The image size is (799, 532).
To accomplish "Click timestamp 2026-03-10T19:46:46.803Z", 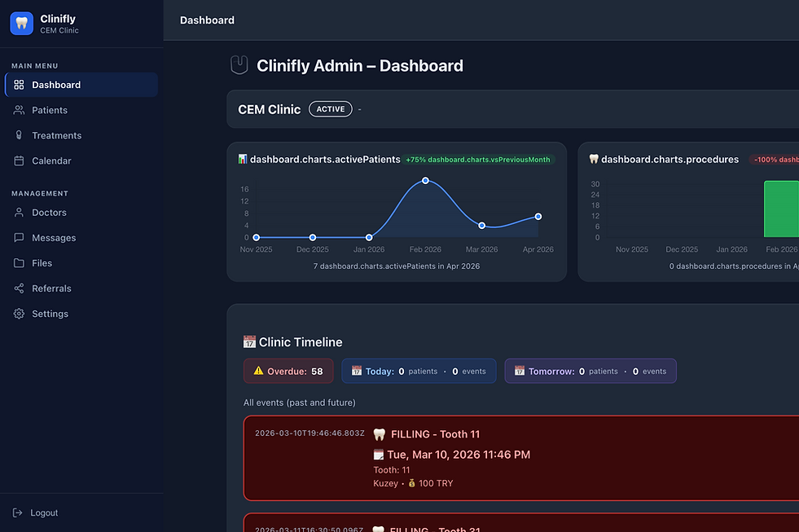I will coord(310,433).
